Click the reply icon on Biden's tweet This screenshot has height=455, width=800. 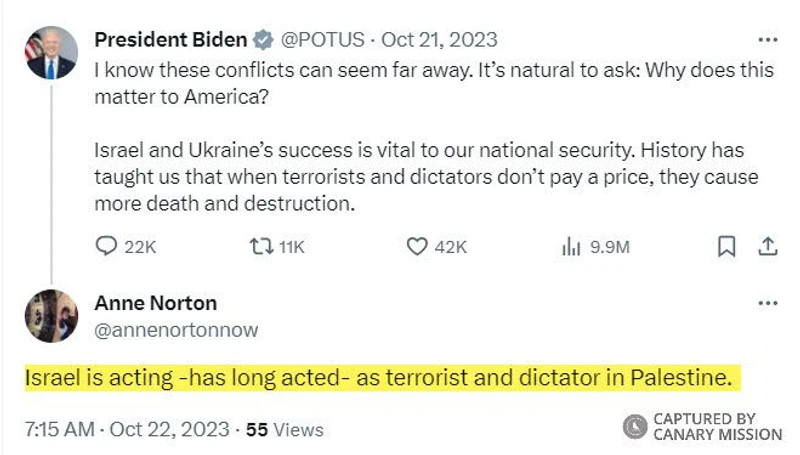pos(107,246)
